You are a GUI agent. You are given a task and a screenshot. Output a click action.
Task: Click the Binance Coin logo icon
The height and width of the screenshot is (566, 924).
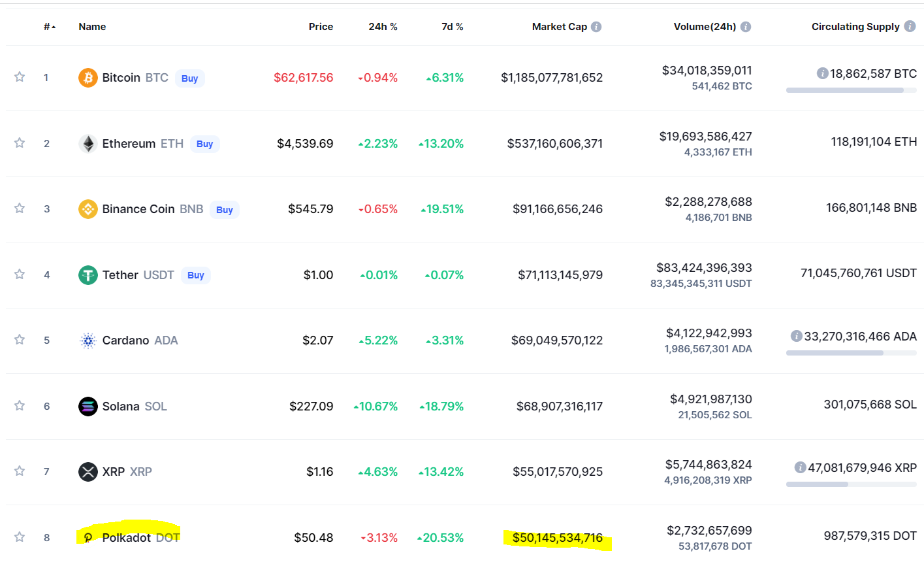pos(88,209)
